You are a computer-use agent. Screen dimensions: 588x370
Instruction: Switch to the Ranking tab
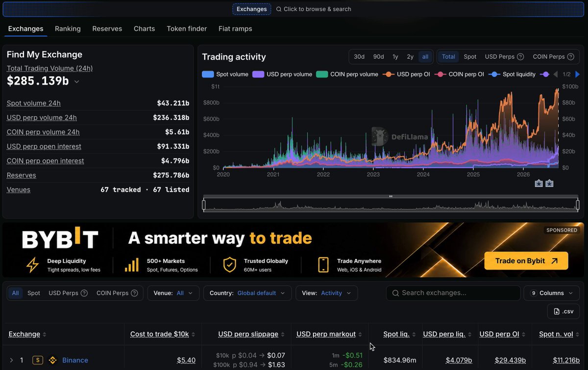68,29
